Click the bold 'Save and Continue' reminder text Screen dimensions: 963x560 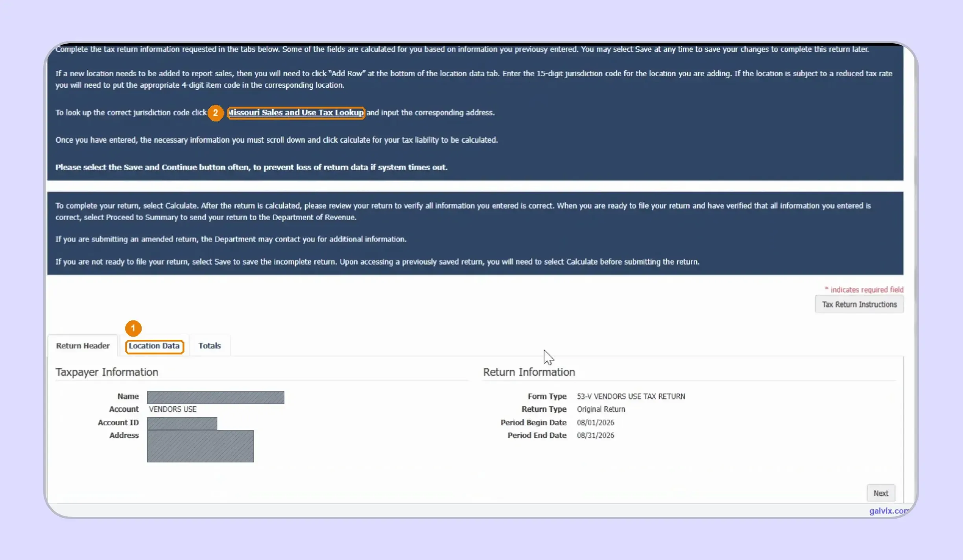pyautogui.click(x=251, y=168)
